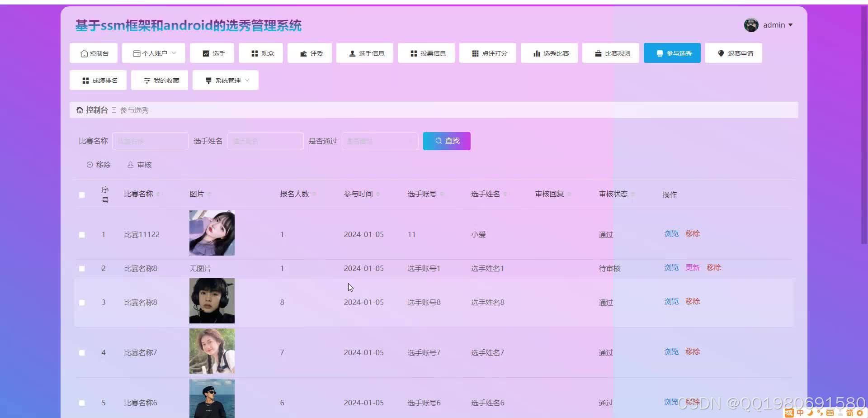Click the 退赛申请 globe icon
Screen dimensions: 868x418
(x=721, y=53)
